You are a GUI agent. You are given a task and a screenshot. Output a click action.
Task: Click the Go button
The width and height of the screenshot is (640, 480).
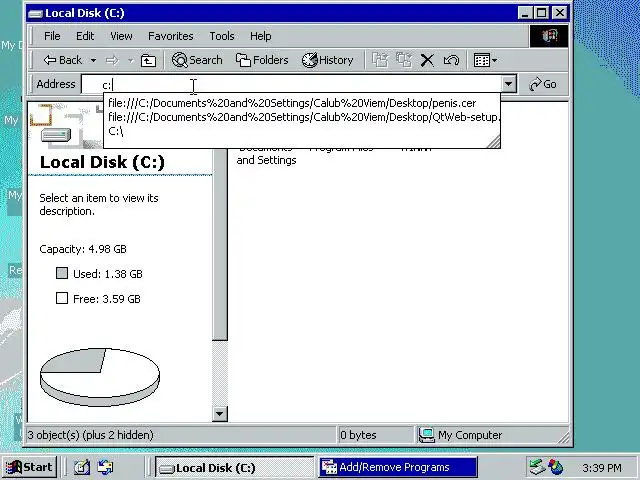[543, 84]
